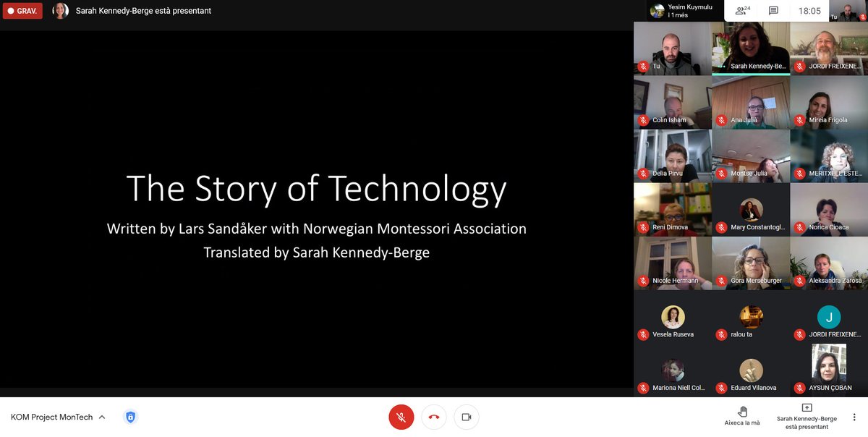868x437 pixels.
Task: Select Delia Pirvu's video tile
Action: coord(673,156)
